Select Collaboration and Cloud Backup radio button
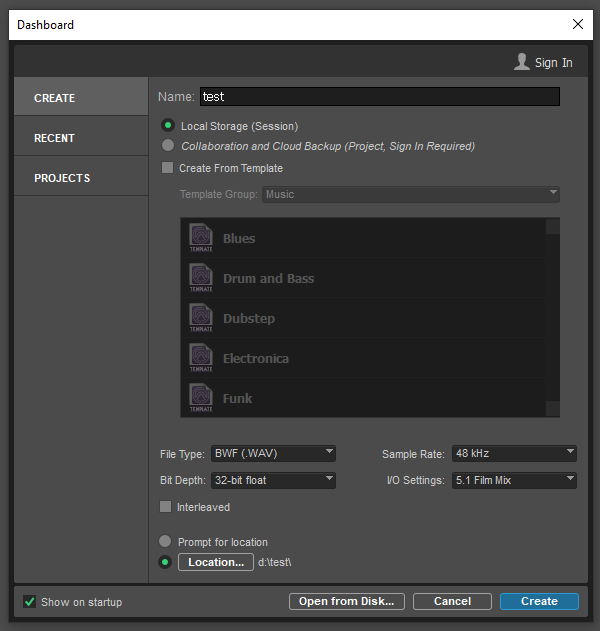Viewport: 600px width, 631px height. click(168, 145)
